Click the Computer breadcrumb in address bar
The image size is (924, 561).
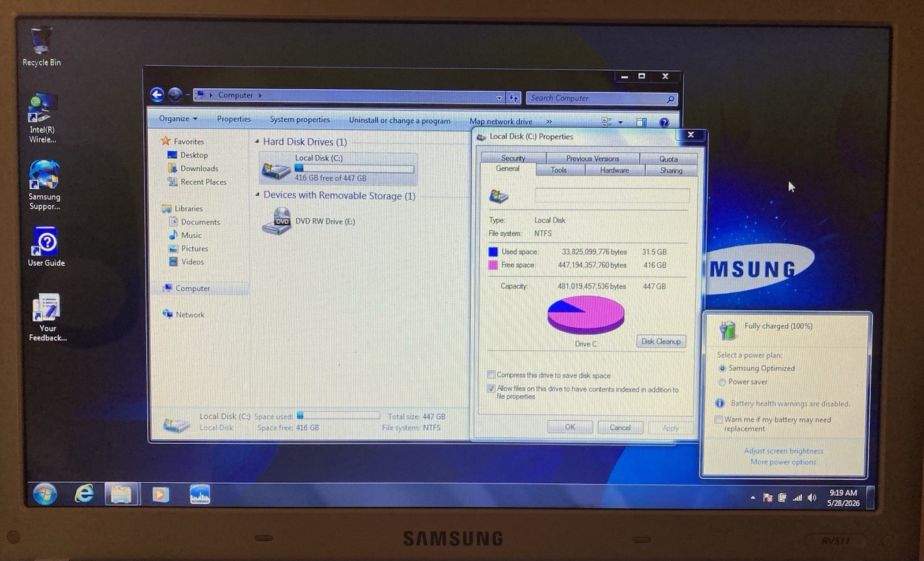235,95
